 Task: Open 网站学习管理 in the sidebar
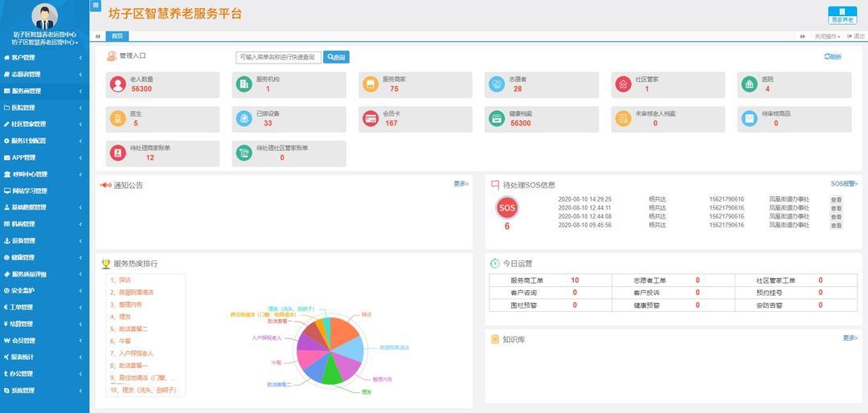coord(44,190)
